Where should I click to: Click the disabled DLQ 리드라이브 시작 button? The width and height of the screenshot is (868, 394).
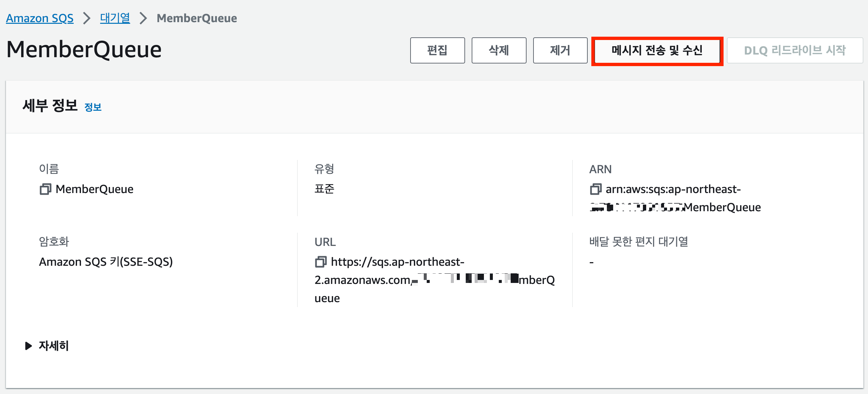point(794,51)
